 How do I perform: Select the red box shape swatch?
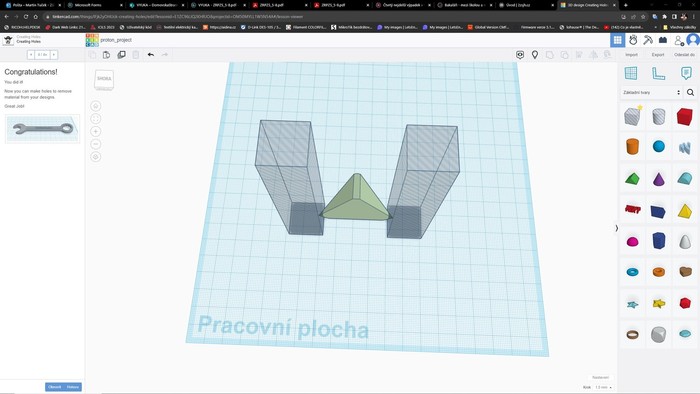[x=684, y=116]
